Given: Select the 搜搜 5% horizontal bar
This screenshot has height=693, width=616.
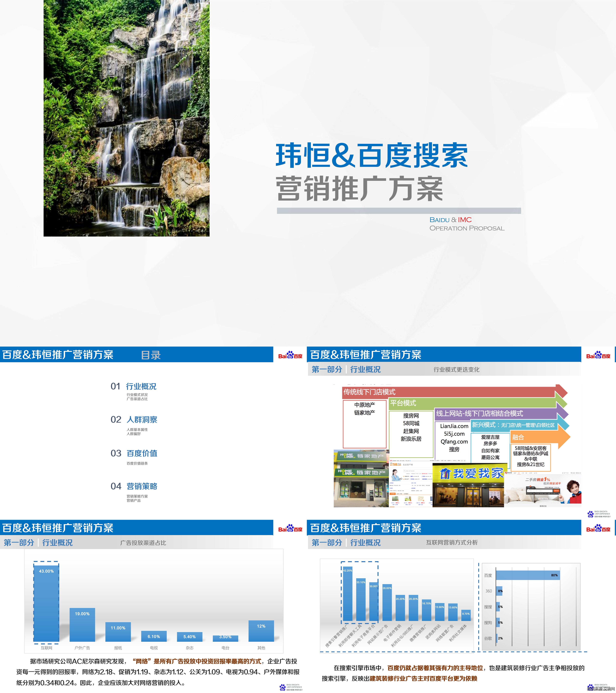Looking at the screenshot, I should click(498, 607).
